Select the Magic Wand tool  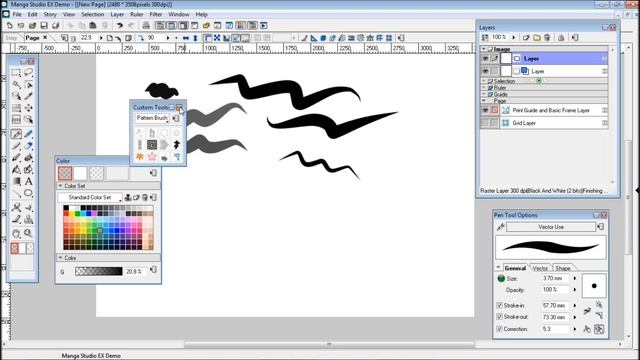point(16,85)
